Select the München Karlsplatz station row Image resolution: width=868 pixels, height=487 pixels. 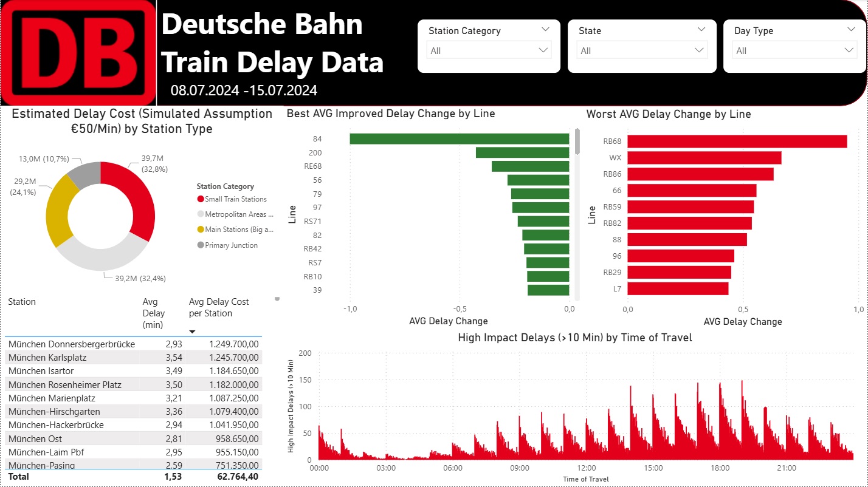(x=134, y=358)
